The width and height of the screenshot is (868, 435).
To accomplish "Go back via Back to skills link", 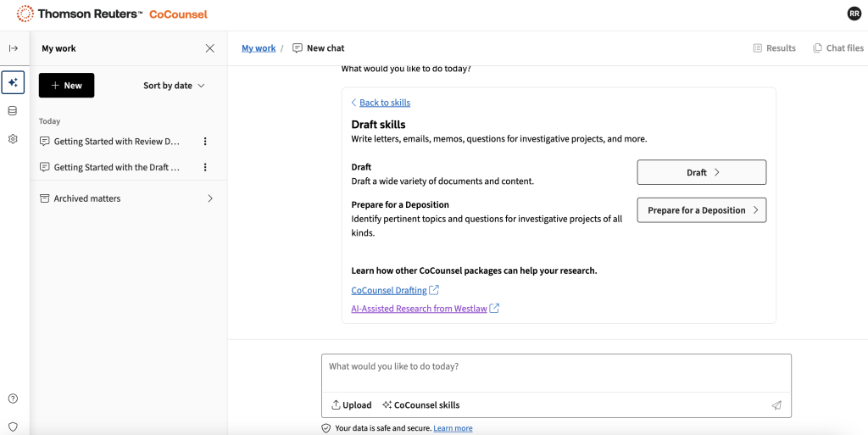I will click(384, 103).
